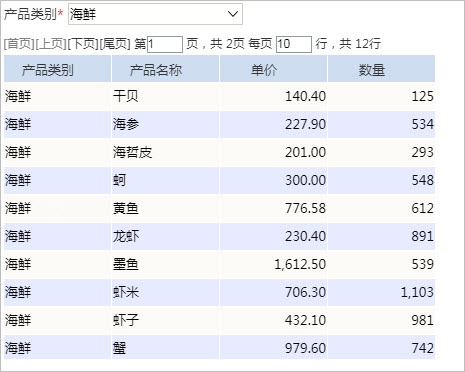Focus the page number input box

165,44
